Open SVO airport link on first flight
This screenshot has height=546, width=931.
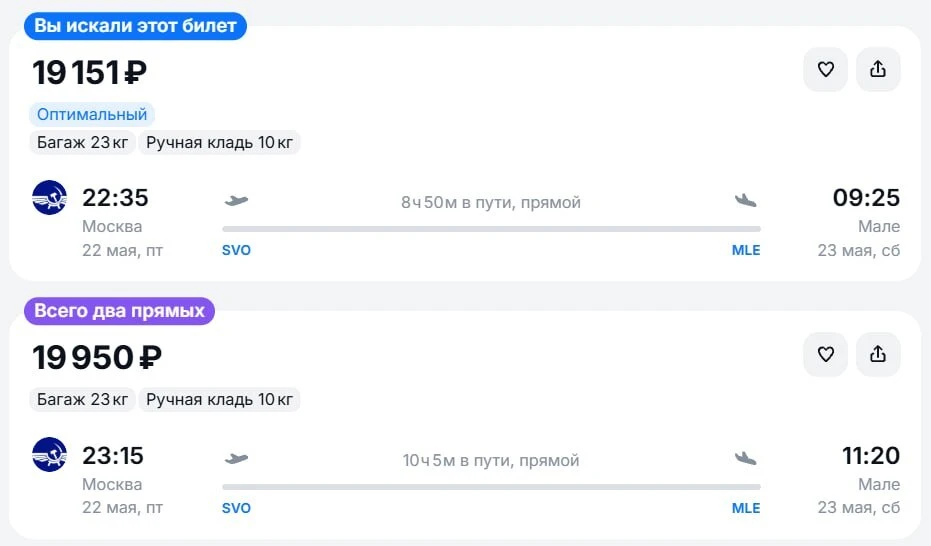point(236,250)
